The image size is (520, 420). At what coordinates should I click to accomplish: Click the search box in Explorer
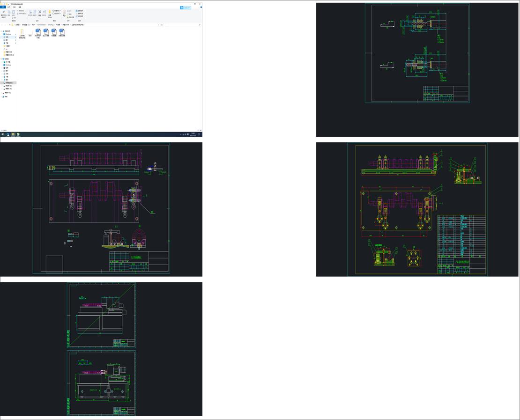point(183,25)
